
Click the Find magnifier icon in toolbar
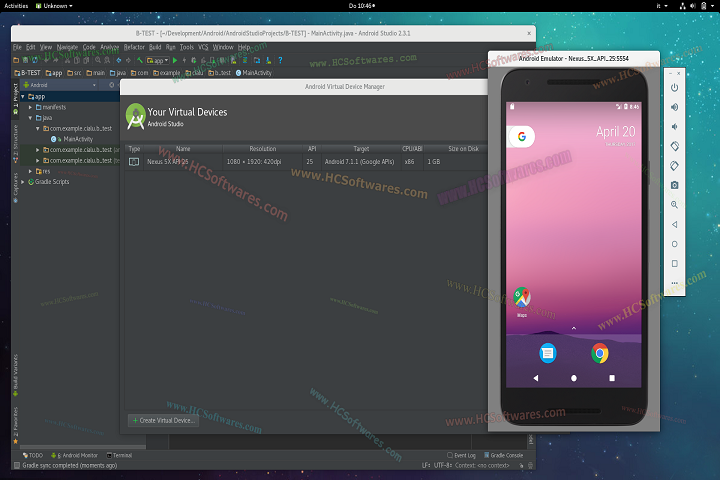[x=98, y=60]
